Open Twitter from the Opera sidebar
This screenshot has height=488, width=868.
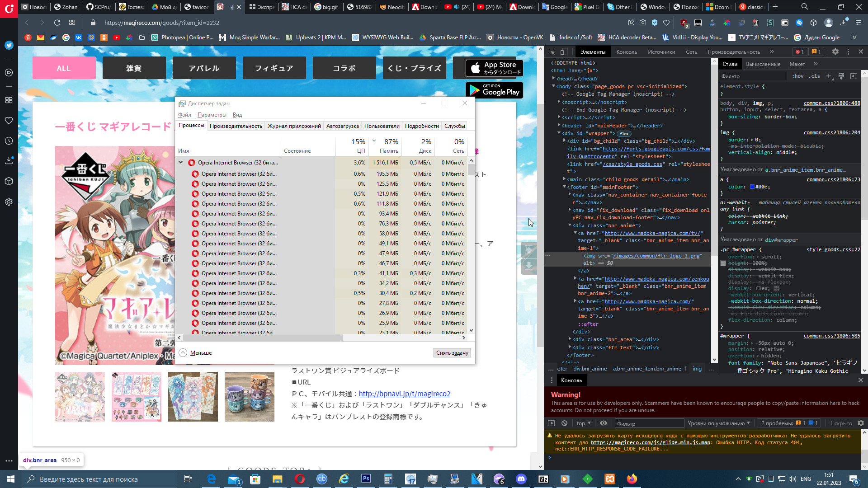pyautogui.click(x=9, y=45)
